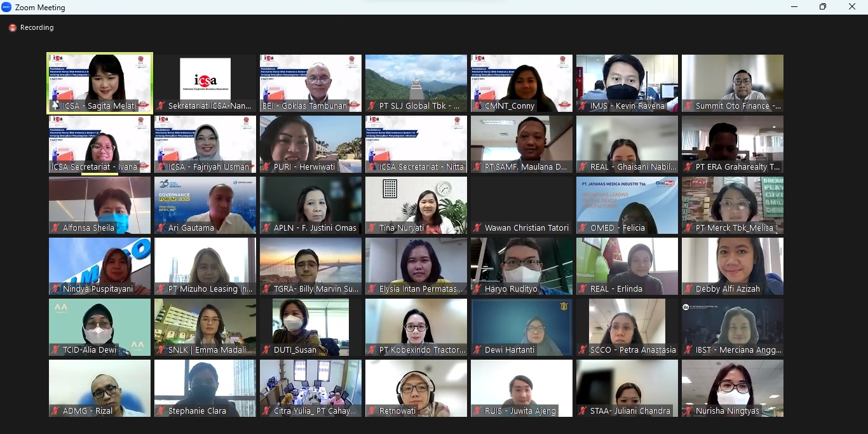
Task: Click DUTI_Susan's muted microphone icon
Action: tap(267, 350)
